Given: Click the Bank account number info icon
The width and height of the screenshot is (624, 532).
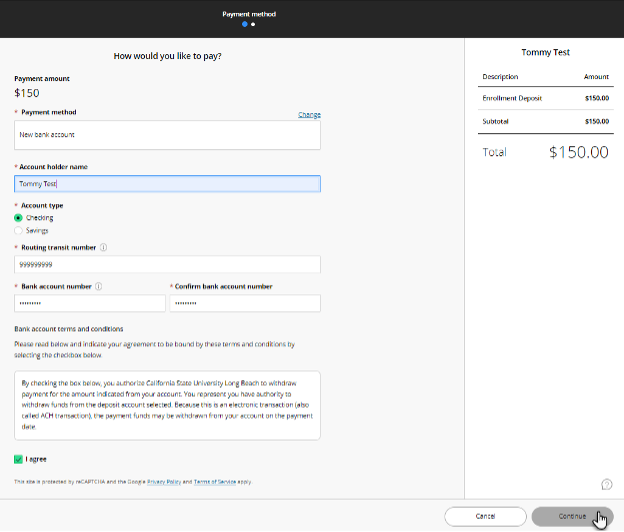Looking at the screenshot, I should coord(98,286).
